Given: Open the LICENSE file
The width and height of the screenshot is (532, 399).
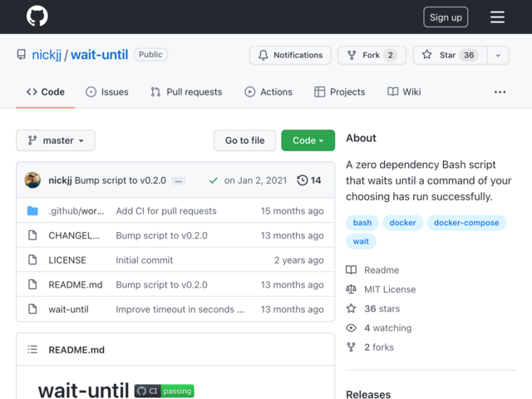Looking at the screenshot, I should click(x=67, y=260).
